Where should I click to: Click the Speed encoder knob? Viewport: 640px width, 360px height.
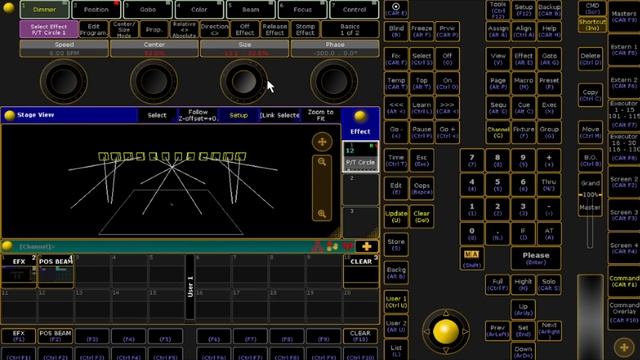click(64, 81)
